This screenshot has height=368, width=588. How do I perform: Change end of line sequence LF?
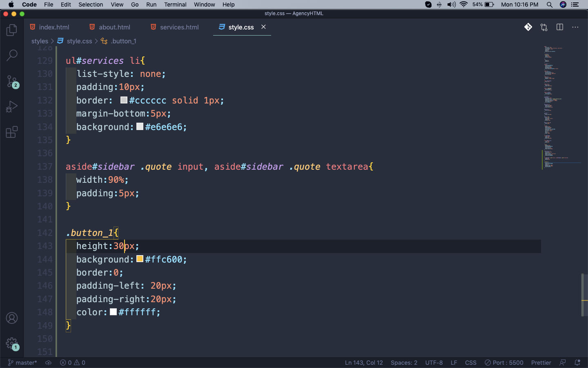tap(454, 363)
